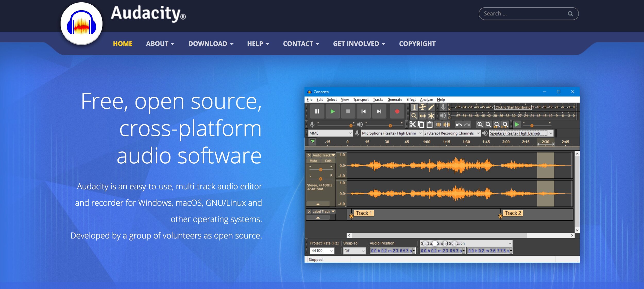Fit project to width zoom icon
This screenshot has height=289, width=644.
[505, 125]
